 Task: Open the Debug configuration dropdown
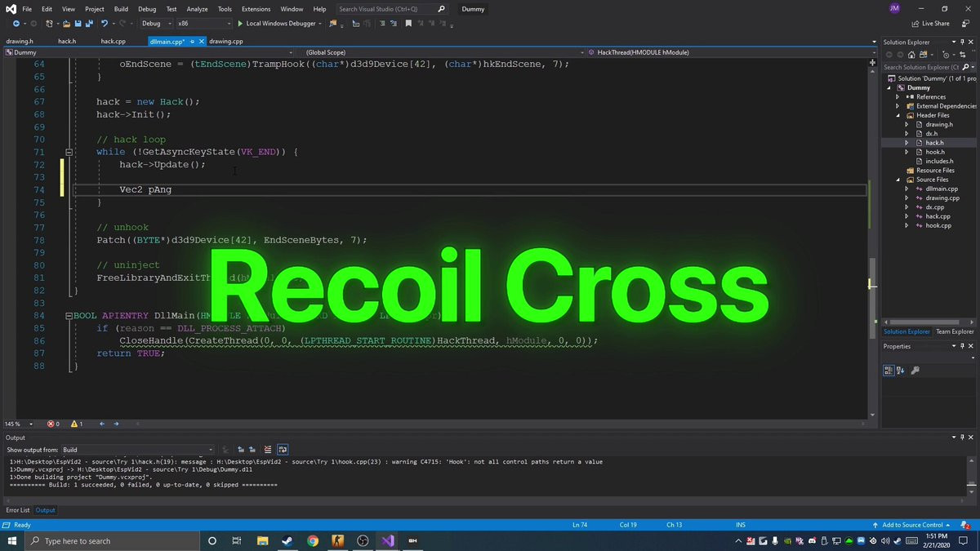tap(155, 24)
